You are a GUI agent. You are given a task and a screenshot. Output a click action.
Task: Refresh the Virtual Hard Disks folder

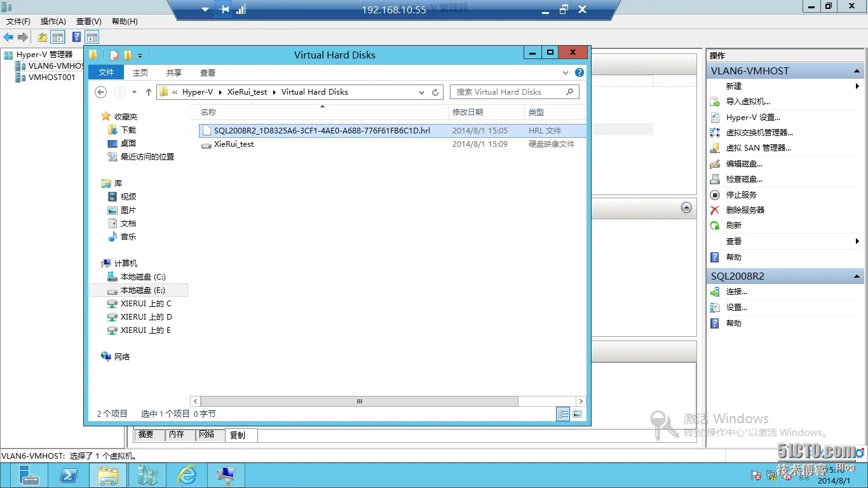coord(435,92)
